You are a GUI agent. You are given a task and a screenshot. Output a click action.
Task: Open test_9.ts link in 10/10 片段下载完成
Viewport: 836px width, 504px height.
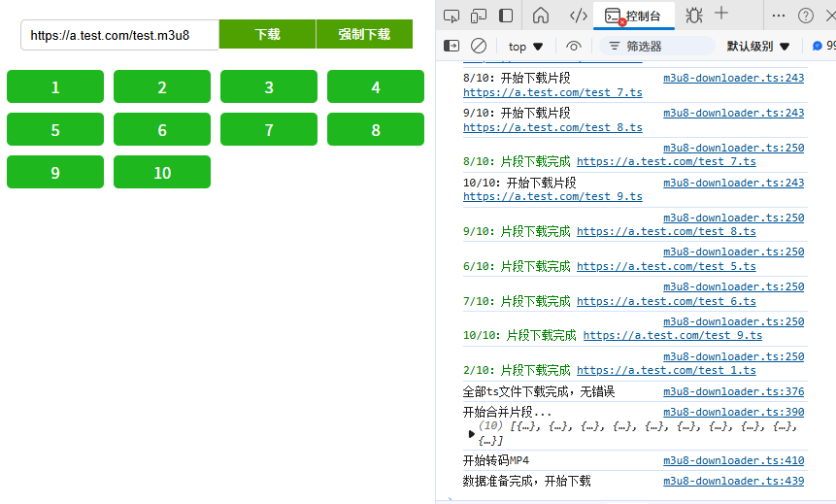(672, 335)
